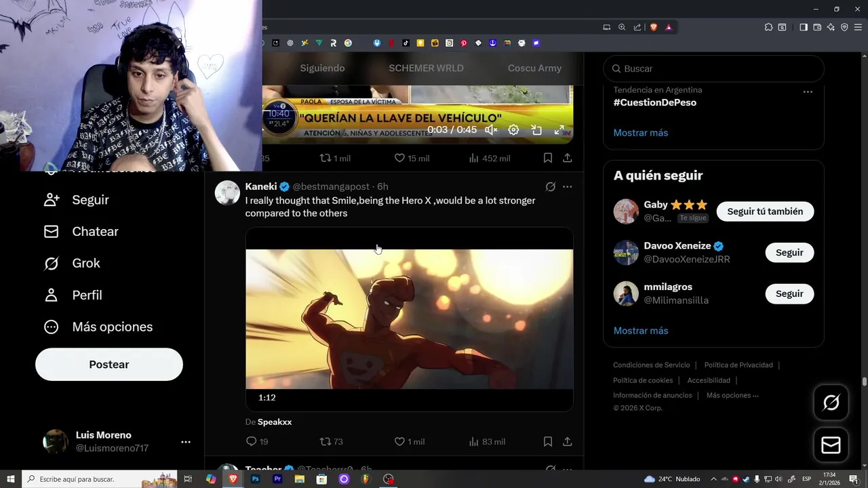Image resolution: width=868 pixels, height=488 pixels.
Task: Open #CuestionDePeso trend
Action: point(655,102)
